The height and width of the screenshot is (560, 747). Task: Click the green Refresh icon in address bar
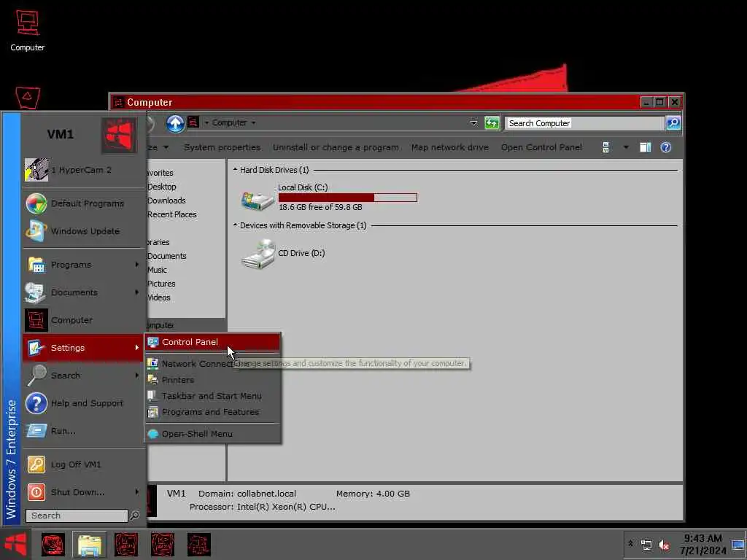[492, 122]
